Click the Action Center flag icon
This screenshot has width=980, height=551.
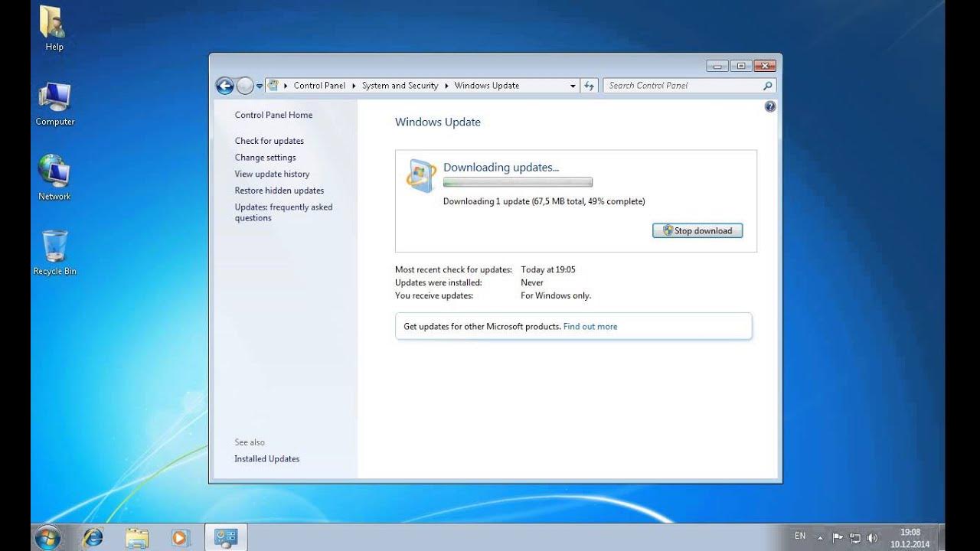coord(838,537)
